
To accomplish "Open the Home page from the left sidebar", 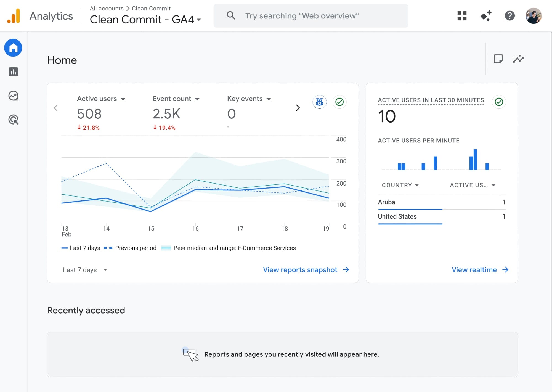I will pyautogui.click(x=13, y=48).
